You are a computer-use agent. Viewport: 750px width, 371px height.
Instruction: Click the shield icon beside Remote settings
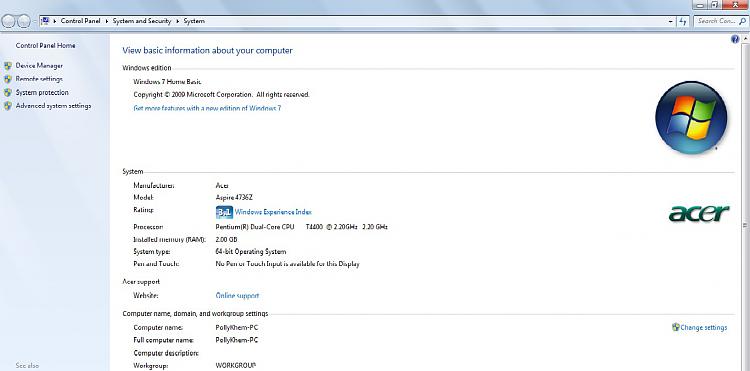point(8,79)
